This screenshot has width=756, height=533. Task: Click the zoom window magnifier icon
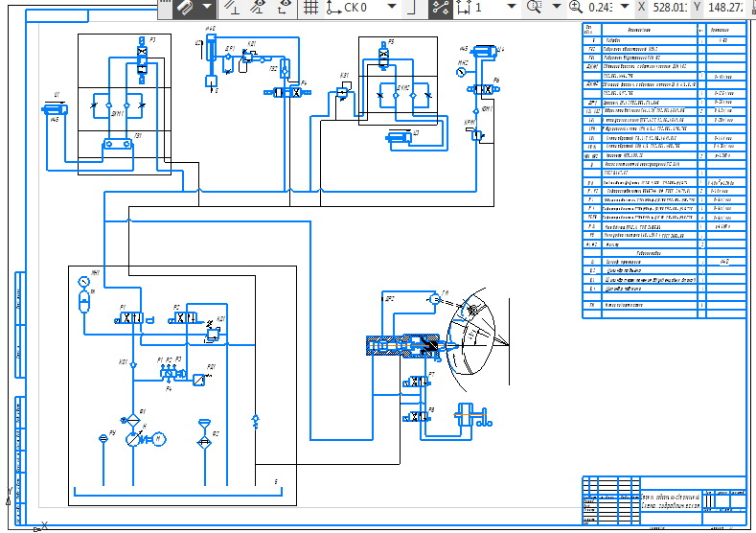coord(535,7)
